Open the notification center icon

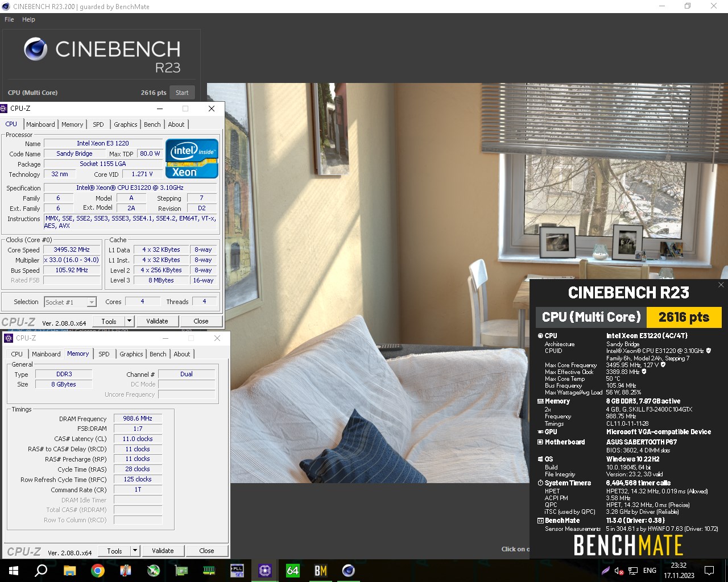pyautogui.click(x=709, y=571)
